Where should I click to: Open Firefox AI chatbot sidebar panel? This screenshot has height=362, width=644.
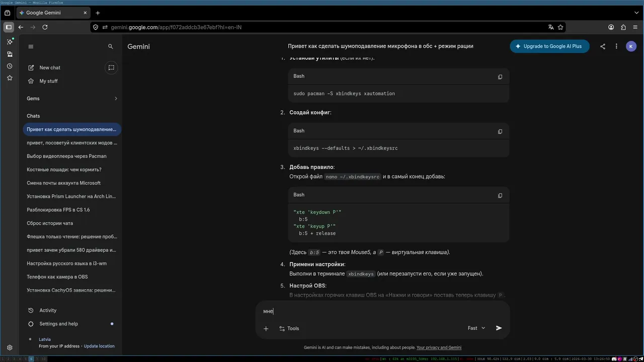pos(10,42)
